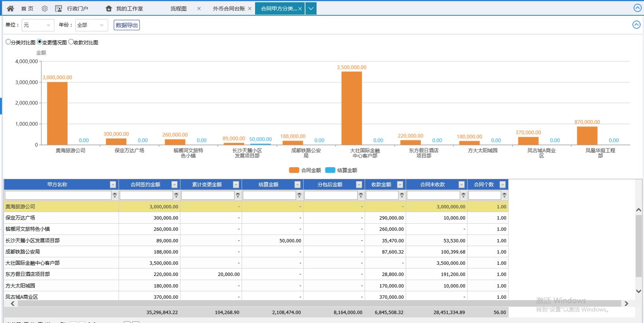Toggle the orange 合同金额 legend swatch
644x323 pixels.
[294, 170]
